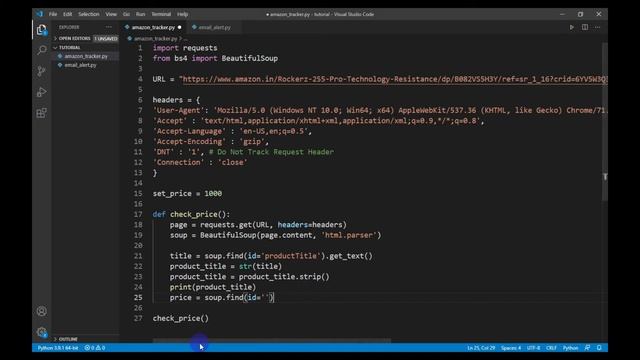640x360 pixels.
Task: Change the end-of-line sequence CRLF
Action: [551, 348]
